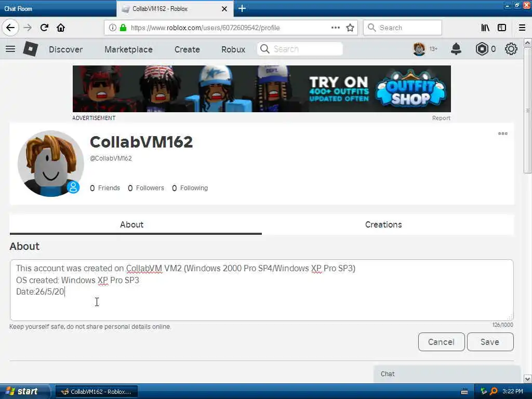Click the Outfit Shop advertisement banner

point(262,88)
